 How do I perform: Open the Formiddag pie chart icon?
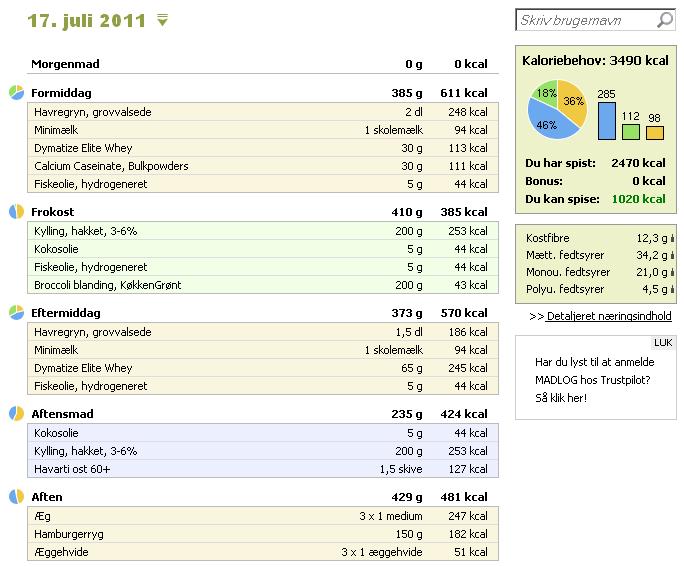point(17,92)
